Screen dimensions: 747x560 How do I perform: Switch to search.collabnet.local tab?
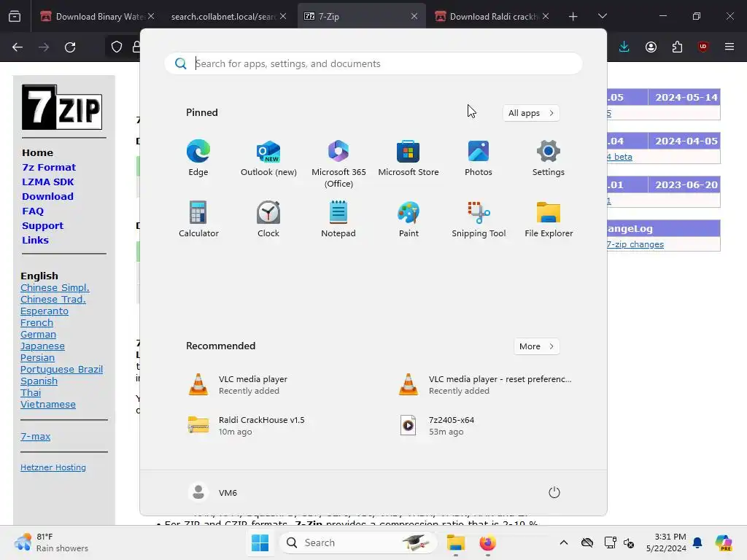228,16
